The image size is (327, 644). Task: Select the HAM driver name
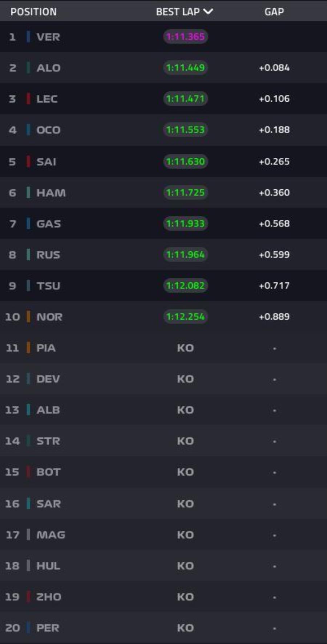[x=51, y=193]
